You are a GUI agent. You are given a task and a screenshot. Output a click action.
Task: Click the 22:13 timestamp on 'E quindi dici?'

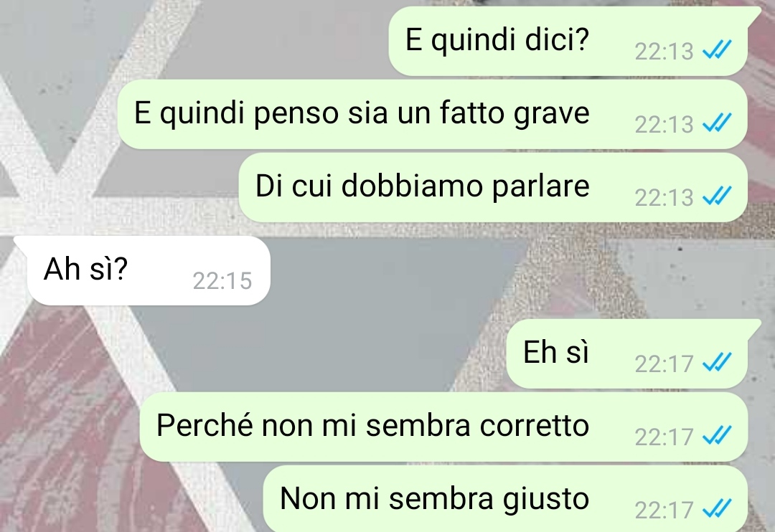(x=664, y=52)
